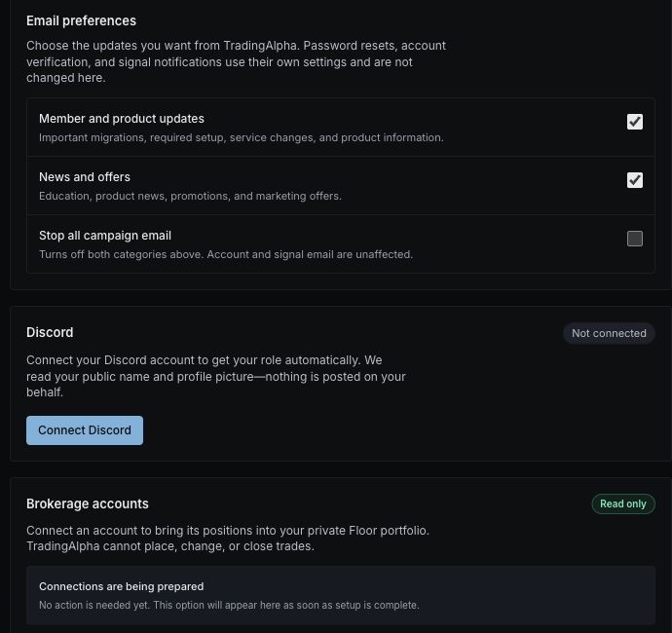Screen dimensions: 672x633
Task: Enable Stop all campaign email checkbox
Action: click(635, 239)
